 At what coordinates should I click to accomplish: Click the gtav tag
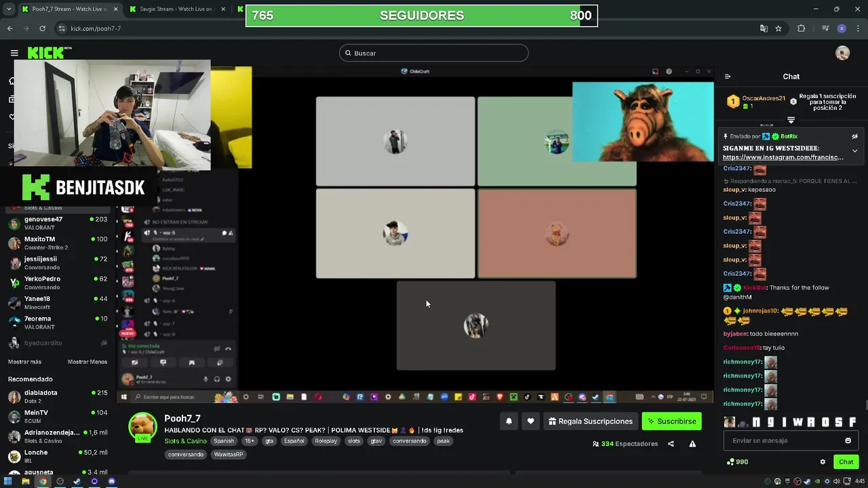[x=376, y=441]
